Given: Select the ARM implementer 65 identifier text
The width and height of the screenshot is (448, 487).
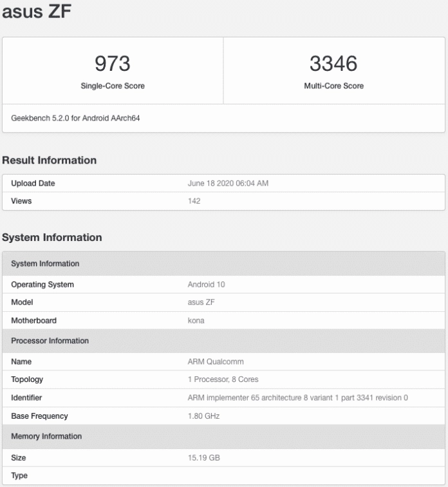Looking at the screenshot, I should 297,398.
